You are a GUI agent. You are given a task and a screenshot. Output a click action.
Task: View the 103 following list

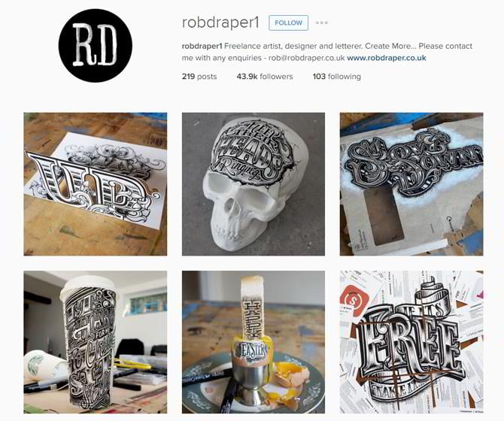(x=336, y=77)
